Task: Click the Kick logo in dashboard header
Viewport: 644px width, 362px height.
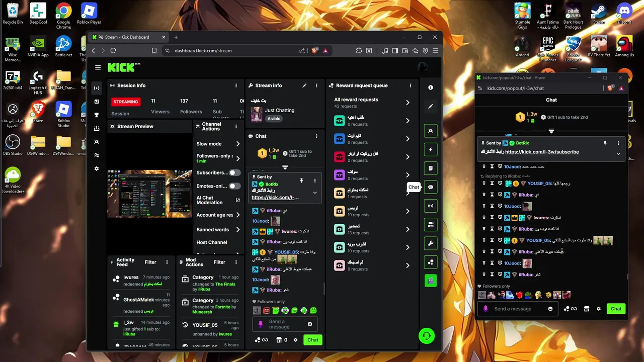Action: [122, 67]
